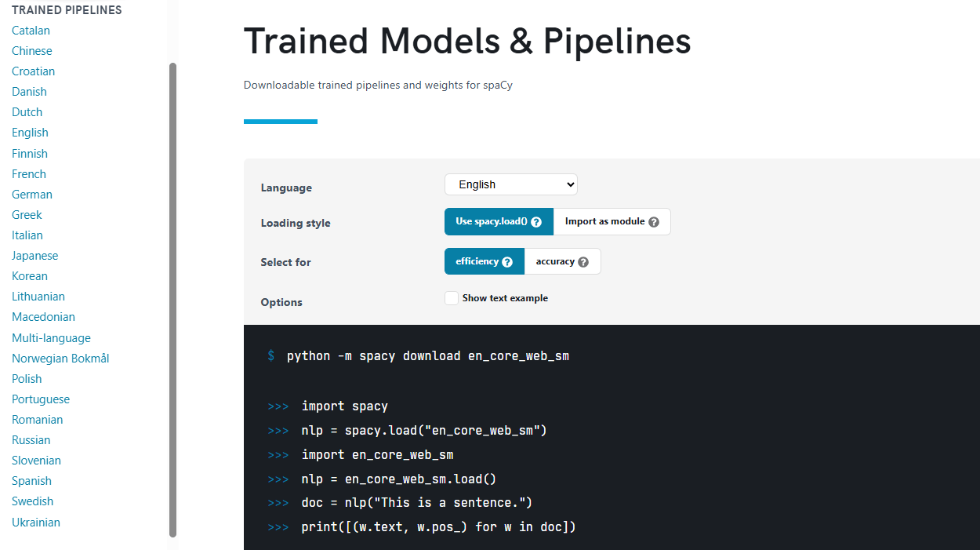Image resolution: width=980 pixels, height=550 pixels.
Task: Click Japanese in trained pipelines list
Action: 35,256
